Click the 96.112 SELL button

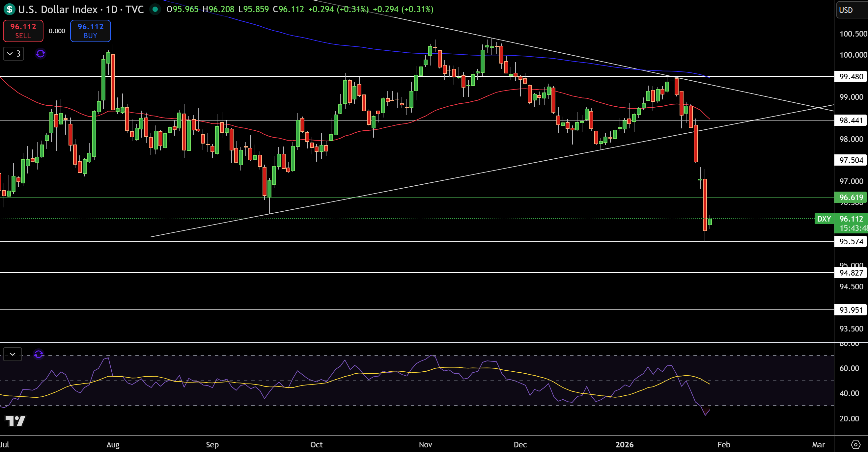23,31
